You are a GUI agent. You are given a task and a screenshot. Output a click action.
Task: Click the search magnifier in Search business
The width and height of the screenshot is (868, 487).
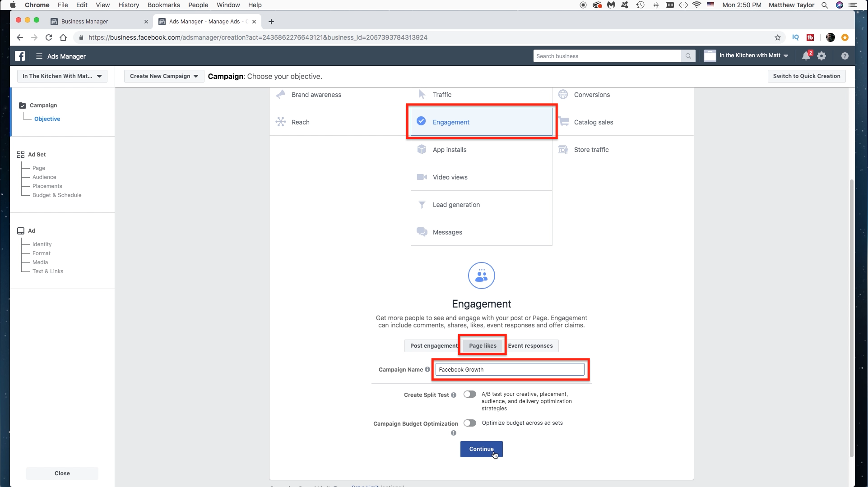[x=688, y=56]
